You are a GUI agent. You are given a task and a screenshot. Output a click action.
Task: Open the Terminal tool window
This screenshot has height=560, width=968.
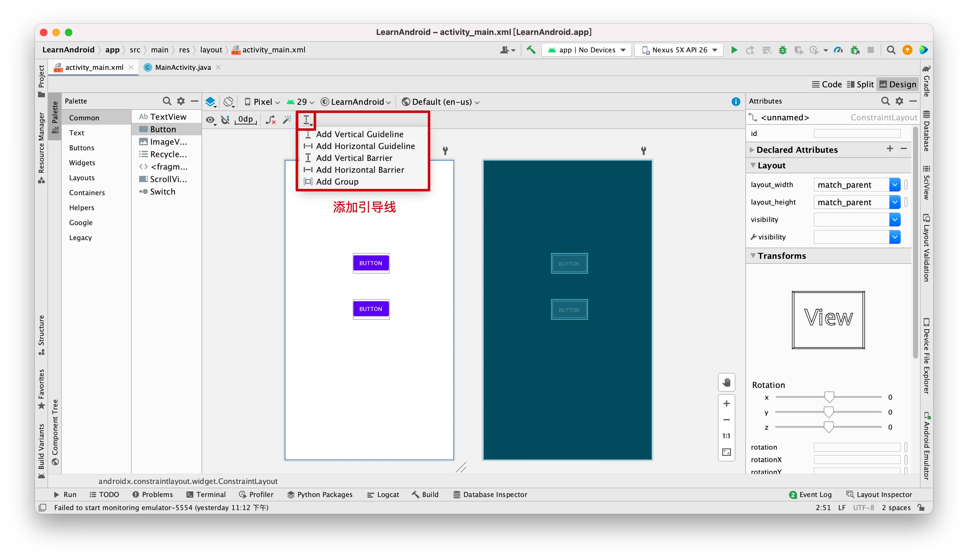tap(206, 494)
